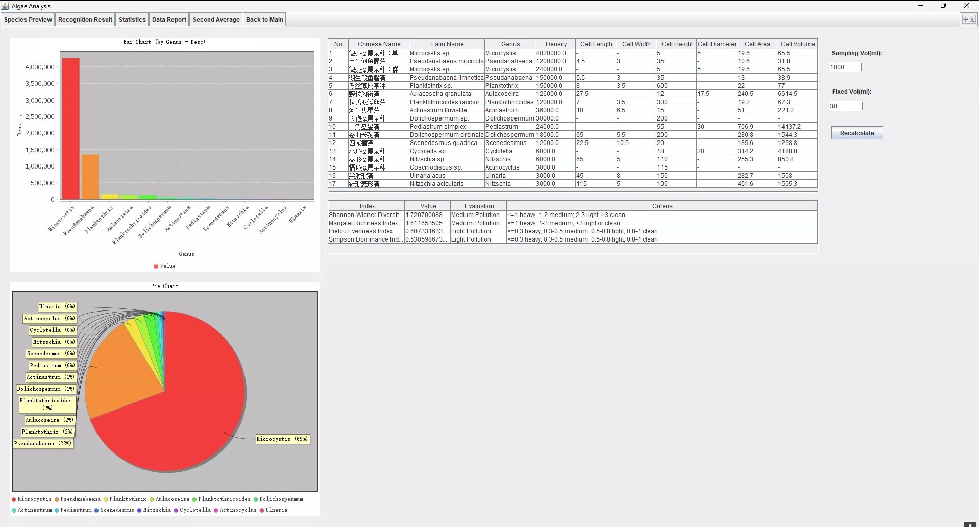Open the Species Preview tab
The image size is (980, 527).
(28, 20)
